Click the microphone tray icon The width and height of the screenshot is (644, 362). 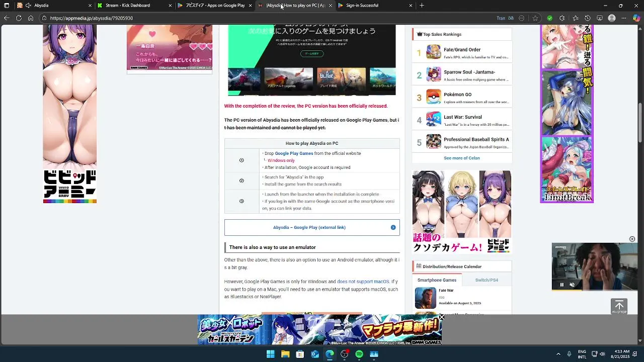pos(569,354)
